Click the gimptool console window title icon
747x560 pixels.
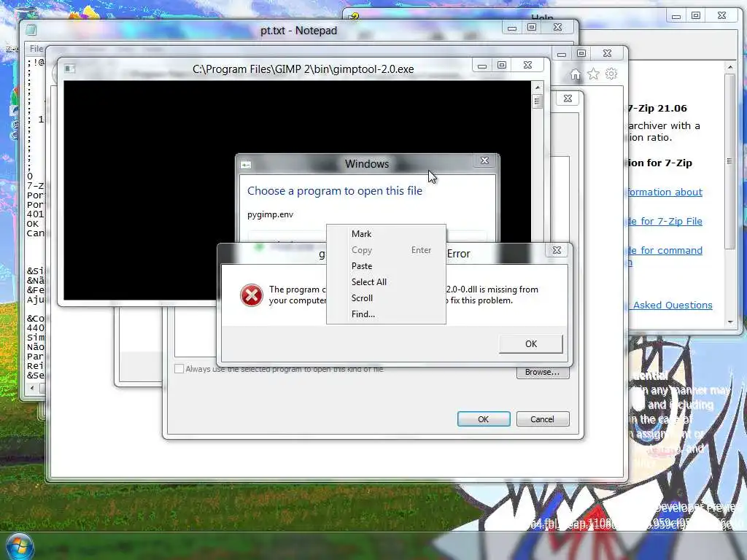69,69
